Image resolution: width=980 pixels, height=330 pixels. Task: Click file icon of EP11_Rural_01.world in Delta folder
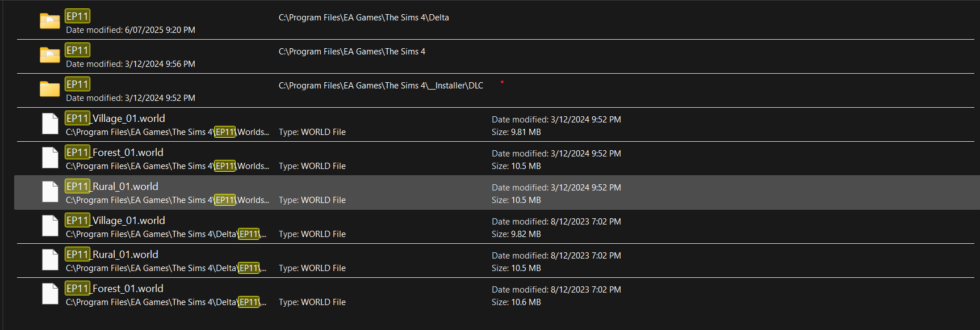50,260
